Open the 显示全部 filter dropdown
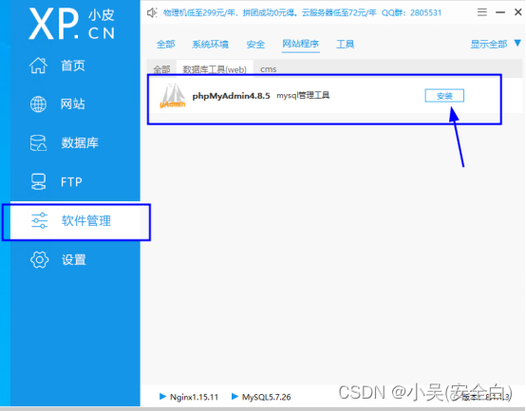This screenshot has height=411, width=526. pos(489,44)
